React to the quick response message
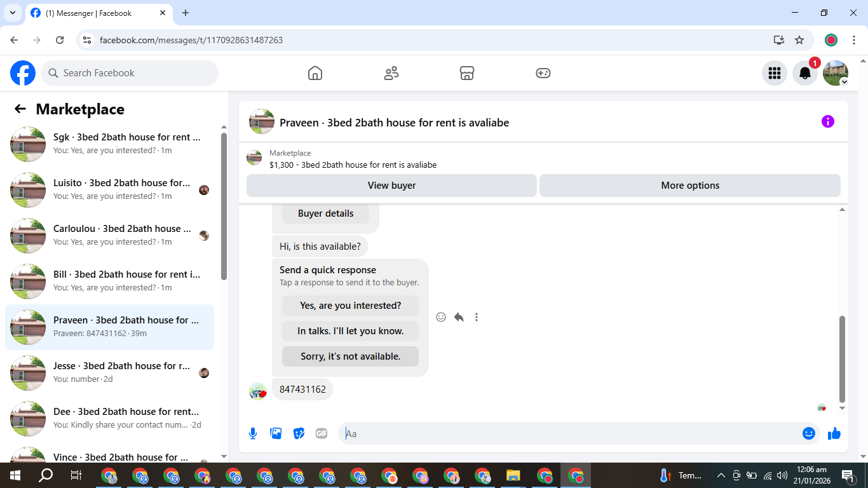The width and height of the screenshot is (868, 488). (441, 317)
